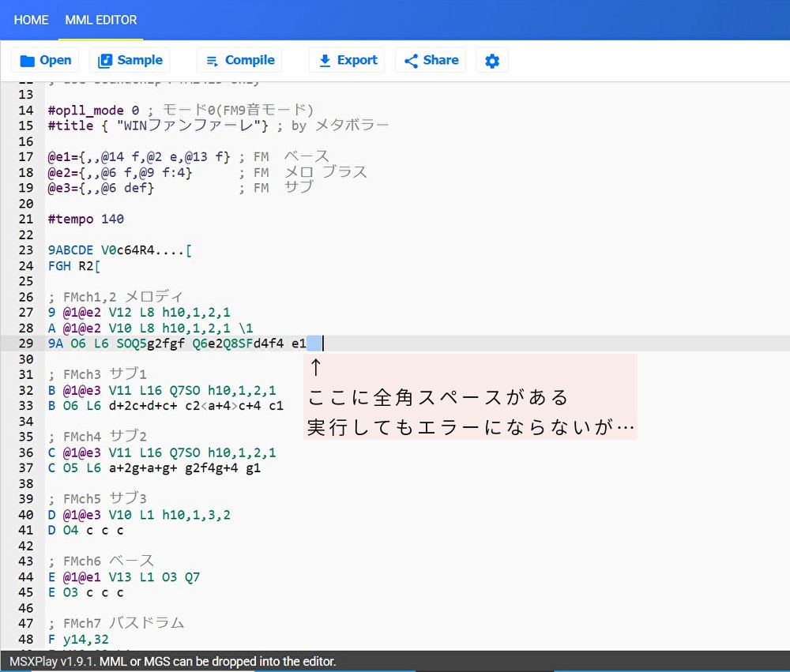The height and width of the screenshot is (672, 790).
Task: Click the comment '; FM ベース' on line 17
Action: 284,156
